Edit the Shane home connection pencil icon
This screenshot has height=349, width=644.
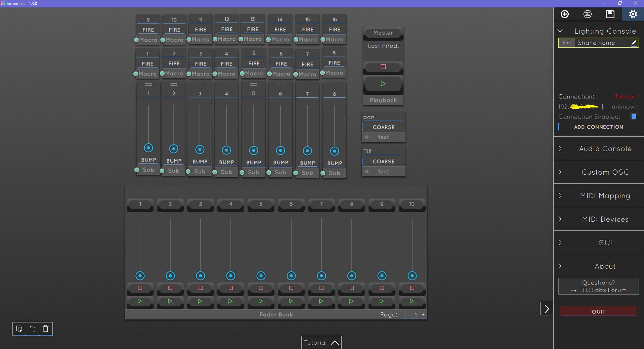(x=634, y=43)
